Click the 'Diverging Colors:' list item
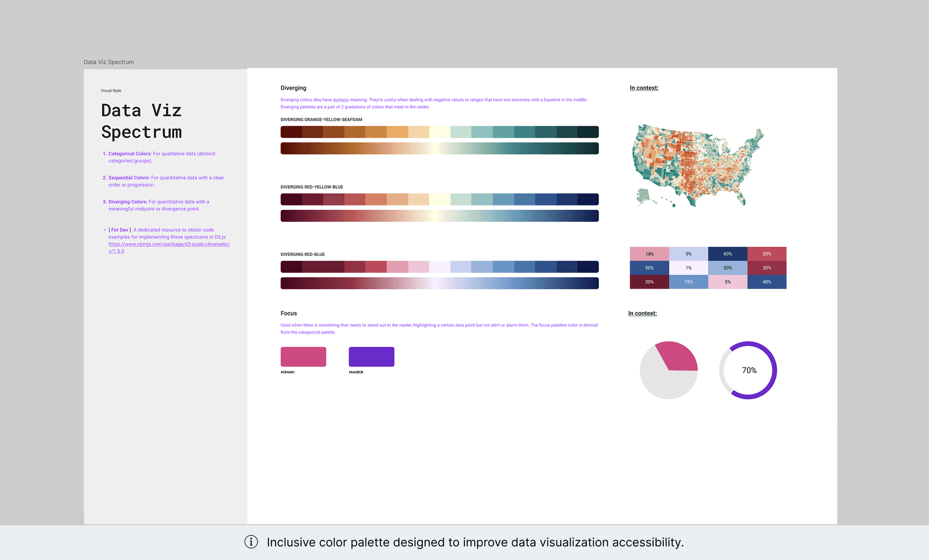Viewport: 929px width, 560px height. pyautogui.click(x=158, y=205)
